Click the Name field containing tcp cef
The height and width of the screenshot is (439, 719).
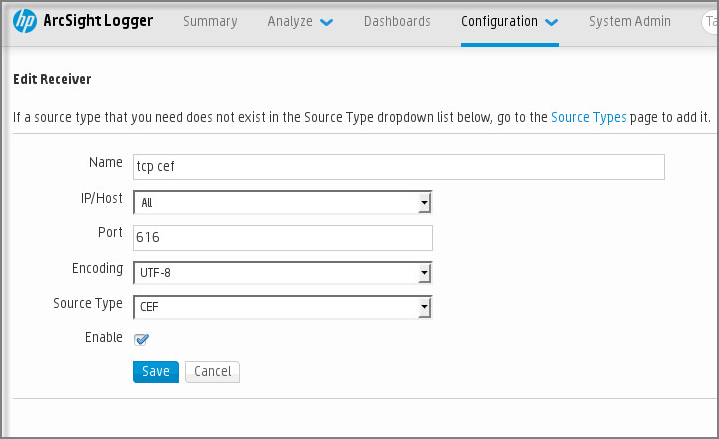(x=398, y=166)
